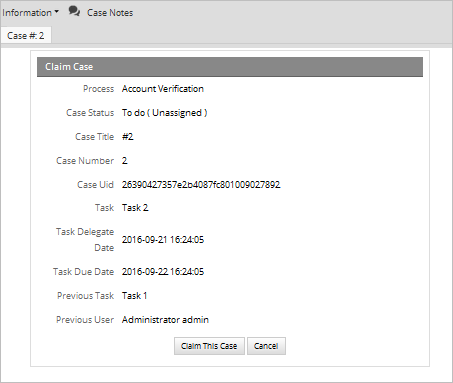Viewport: 453px width, 383px height.
Task: Click the Previous User field label
Action: click(85, 320)
